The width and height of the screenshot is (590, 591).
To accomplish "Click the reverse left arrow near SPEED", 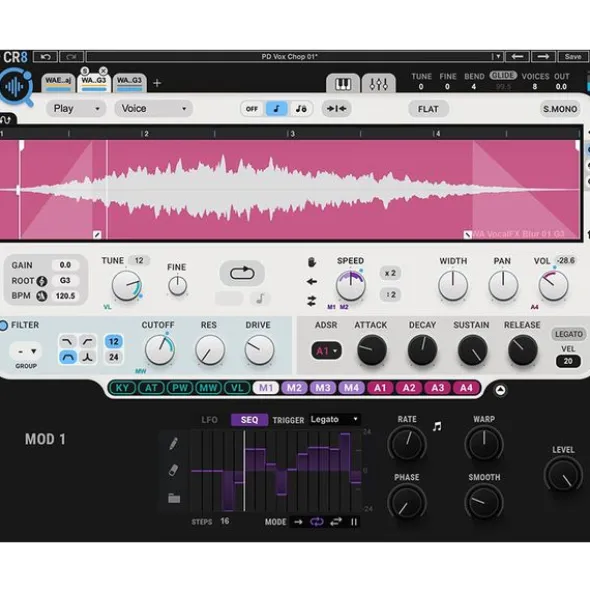I will point(311,282).
